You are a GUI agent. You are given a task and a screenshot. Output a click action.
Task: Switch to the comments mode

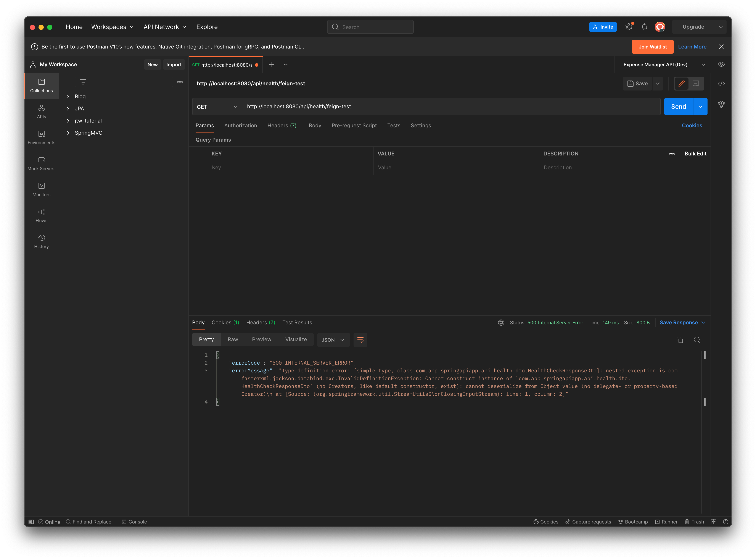[696, 84]
